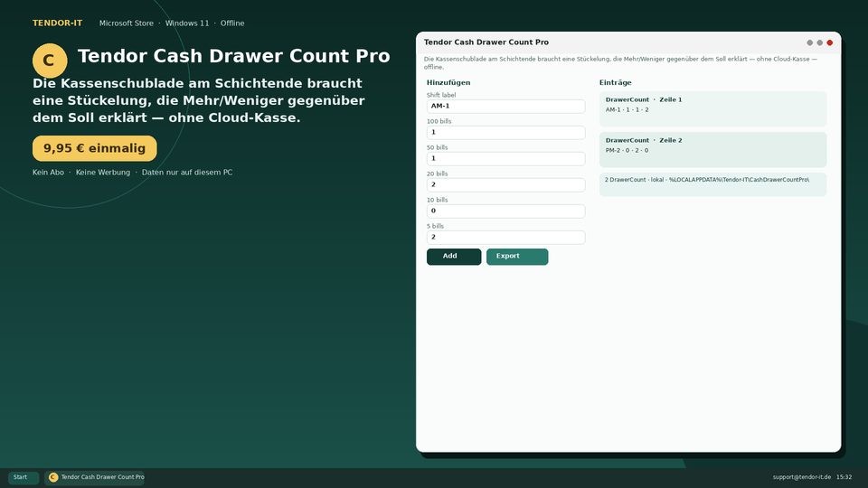Click the Add button
The image size is (868, 488).
click(454, 257)
